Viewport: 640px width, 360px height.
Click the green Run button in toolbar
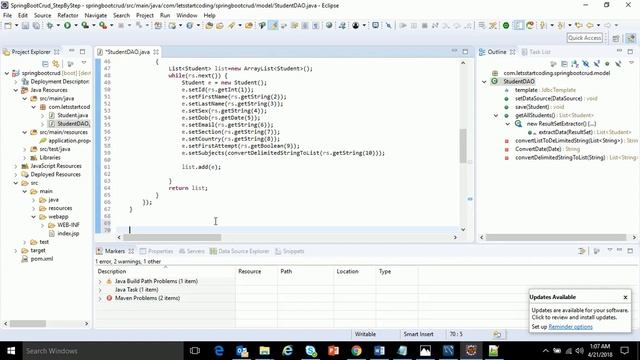coord(67,26)
